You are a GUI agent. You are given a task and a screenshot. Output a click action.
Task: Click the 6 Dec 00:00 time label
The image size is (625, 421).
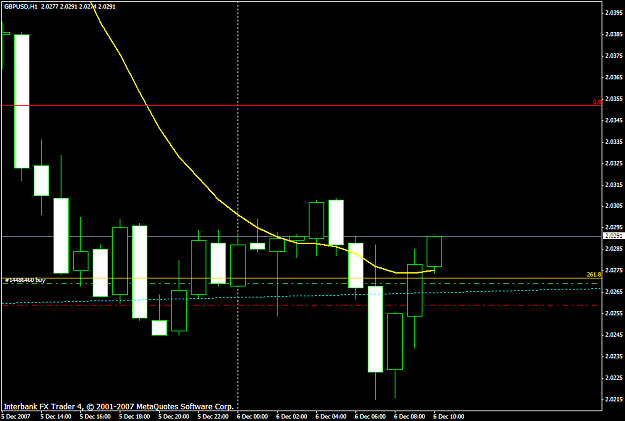pyautogui.click(x=252, y=417)
